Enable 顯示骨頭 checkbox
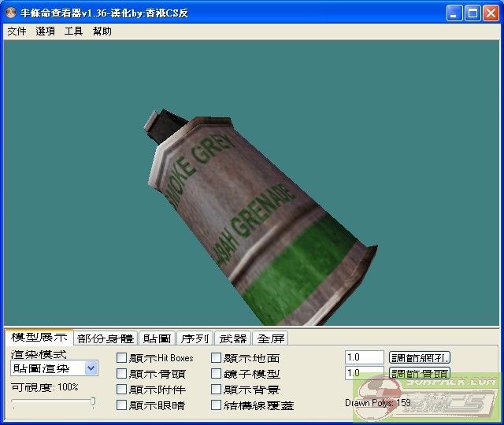Screen dimensions: 504x425 pos(121,374)
